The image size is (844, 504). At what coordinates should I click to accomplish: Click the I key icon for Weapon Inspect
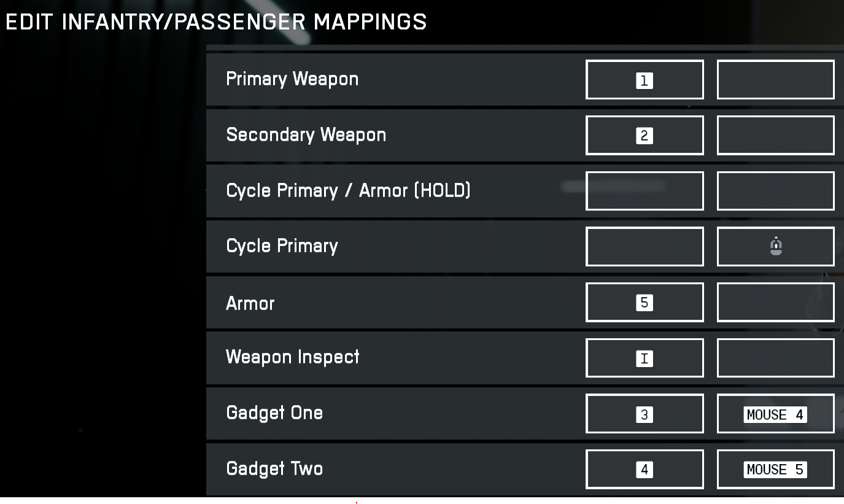pyautogui.click(x=645, y=359)
